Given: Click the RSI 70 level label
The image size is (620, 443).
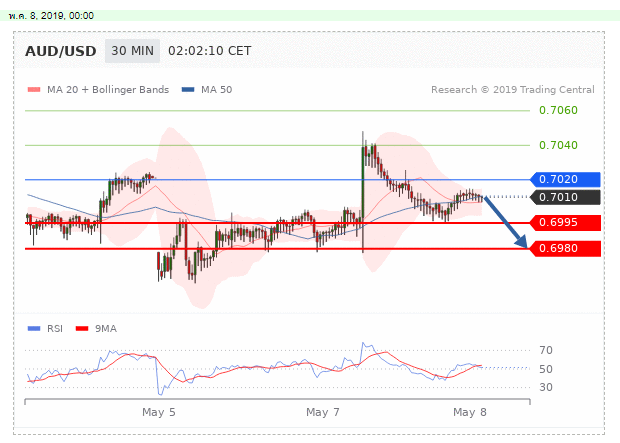Looking at the screenshot, I should (546, 350).
